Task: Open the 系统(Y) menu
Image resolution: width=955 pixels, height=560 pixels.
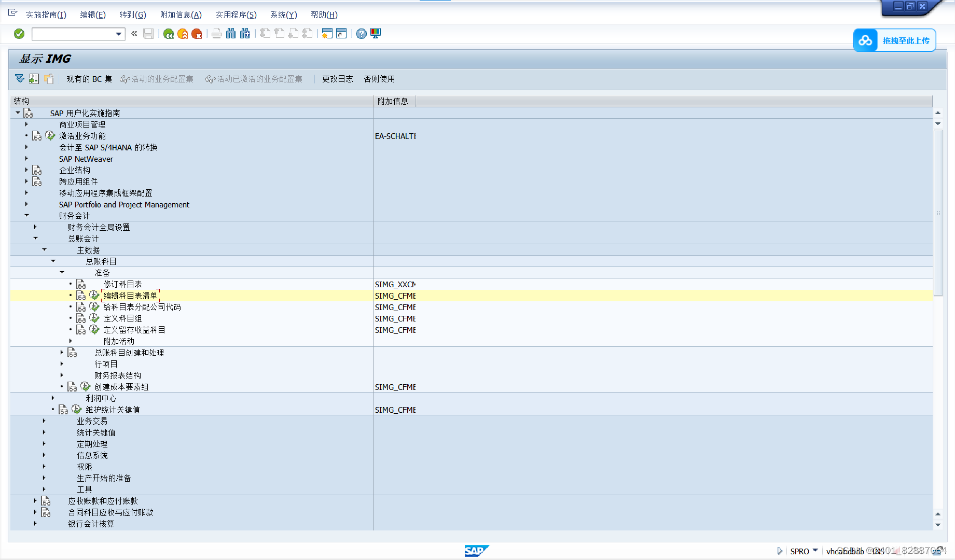Action: pos(283,15)
